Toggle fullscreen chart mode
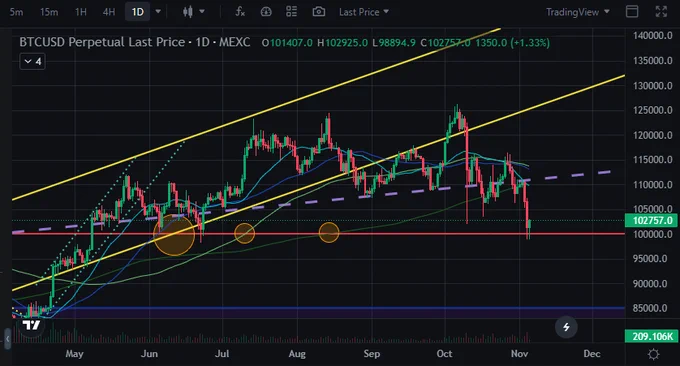This screenshot has height=366, width=680. click(x=661, y=12)
